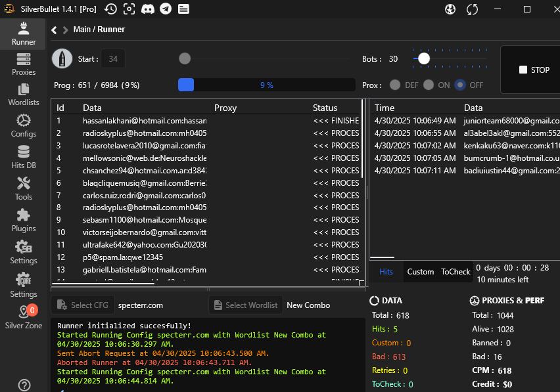Viewport: 560px width, 392px height.
Task: Open the Hits DB section
Action: tap(24, 156)
